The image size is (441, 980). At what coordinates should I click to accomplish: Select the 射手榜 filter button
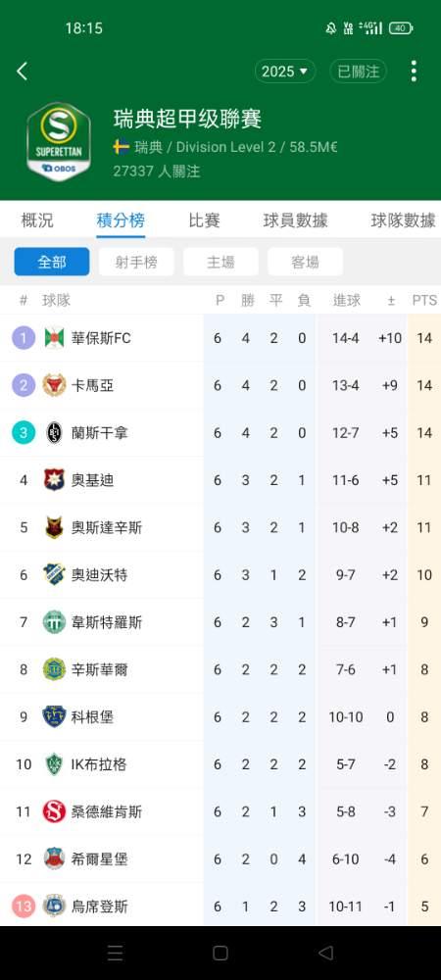(x=136, y=262)
